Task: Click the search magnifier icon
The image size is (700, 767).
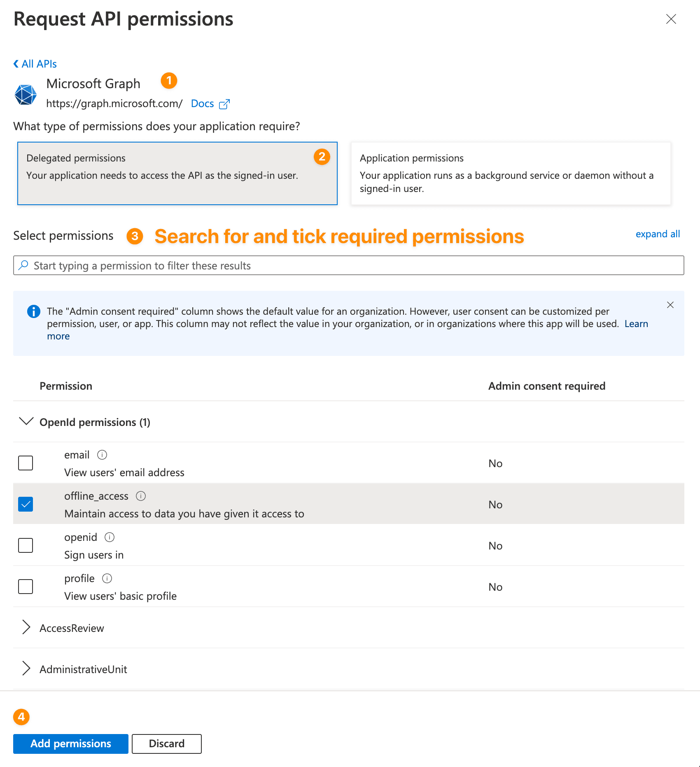Action: (23, 265)
